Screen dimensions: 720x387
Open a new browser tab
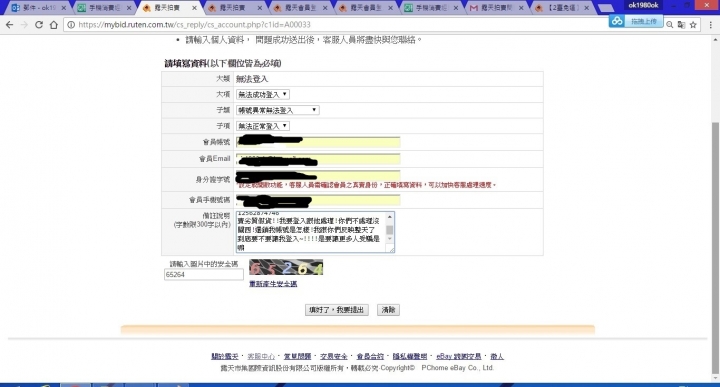pos(606,8)
